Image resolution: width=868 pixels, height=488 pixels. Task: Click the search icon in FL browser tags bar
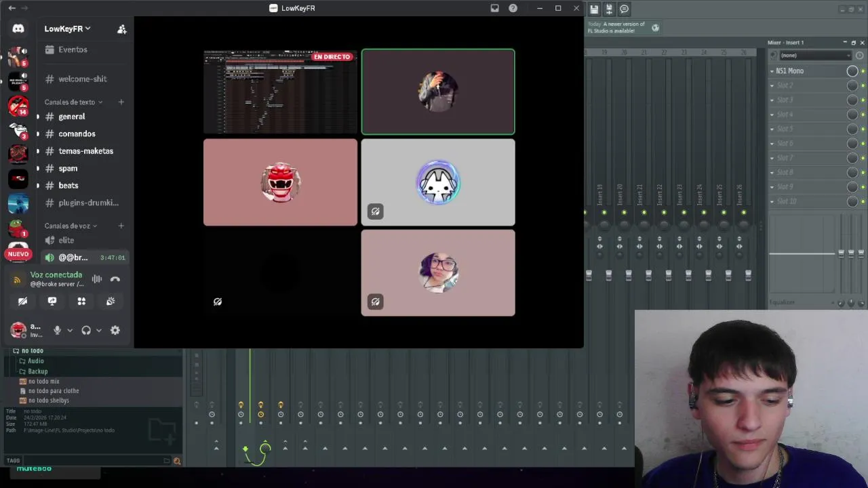pos(177,461)
